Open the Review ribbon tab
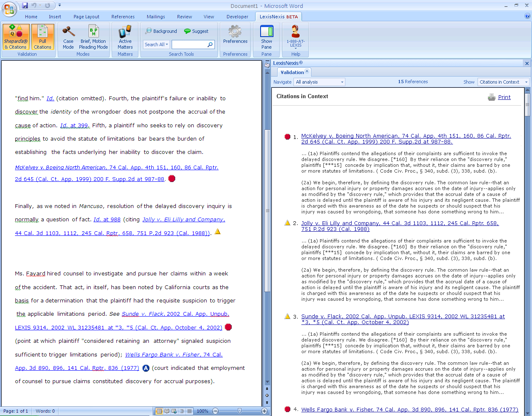This screenshot has height=416, width=532. [x=185, y=17]
